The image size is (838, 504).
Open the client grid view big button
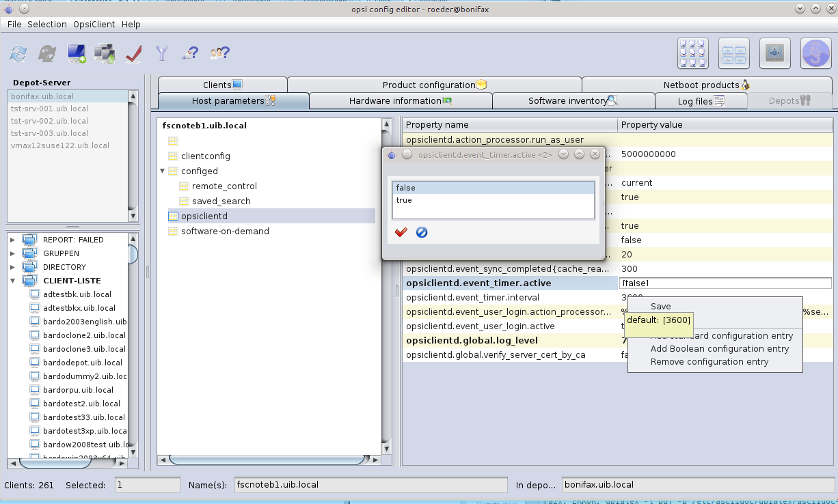(693, 53)
